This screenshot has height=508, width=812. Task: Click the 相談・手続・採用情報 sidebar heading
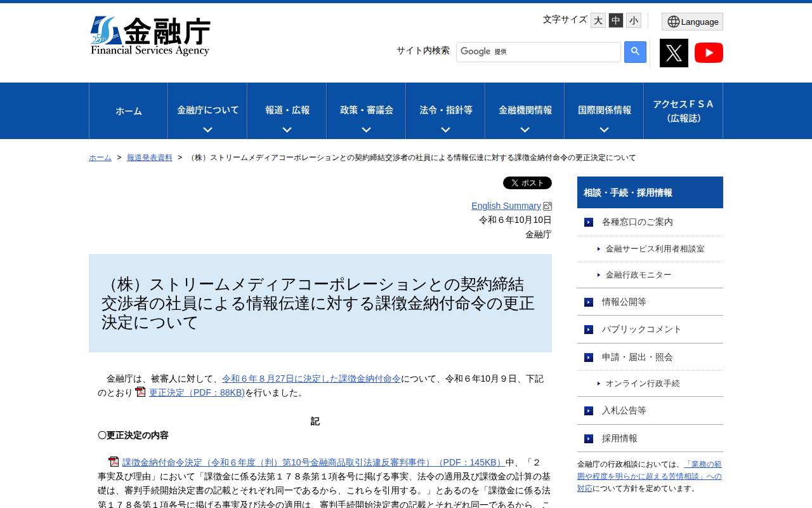click(650, 192)
